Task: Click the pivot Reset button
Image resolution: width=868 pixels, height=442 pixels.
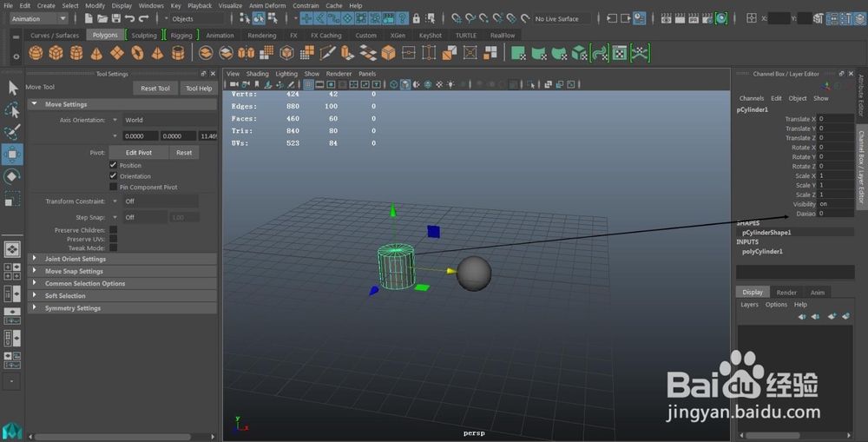Action: pos(184,152)
